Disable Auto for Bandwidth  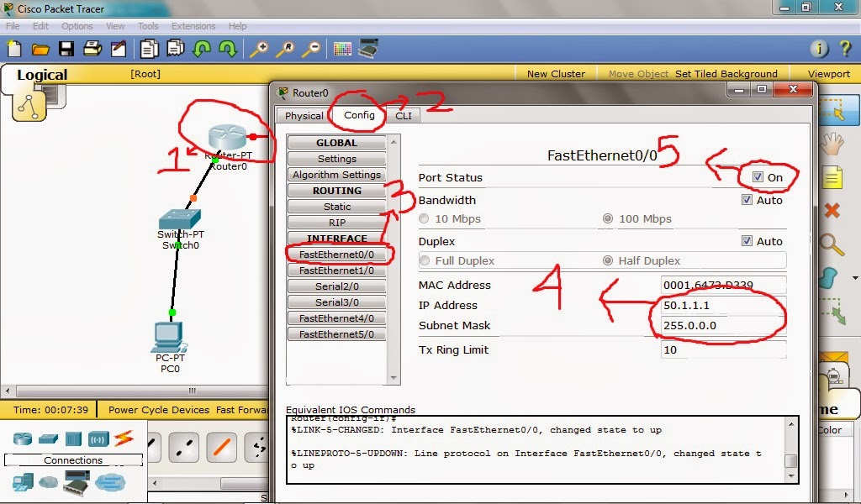coord(747,200)
